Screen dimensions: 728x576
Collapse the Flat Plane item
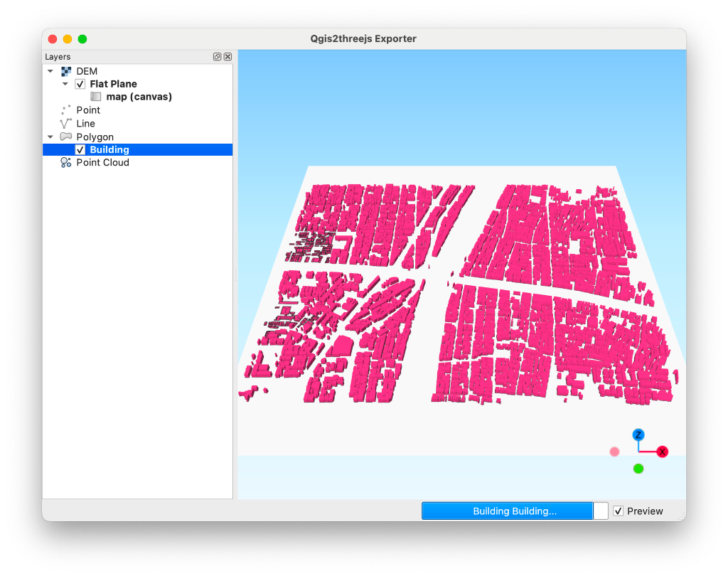point(65,84)
